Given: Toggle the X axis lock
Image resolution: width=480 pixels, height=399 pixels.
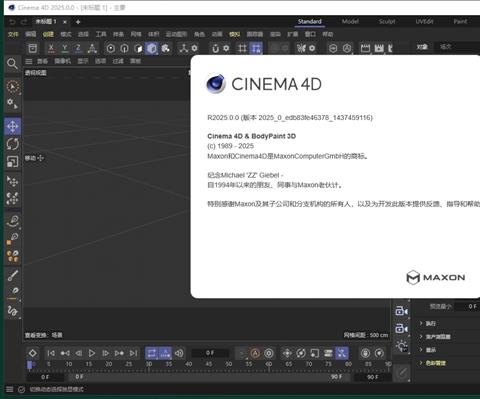Looking at the screenshot, I should click(51, 48).
